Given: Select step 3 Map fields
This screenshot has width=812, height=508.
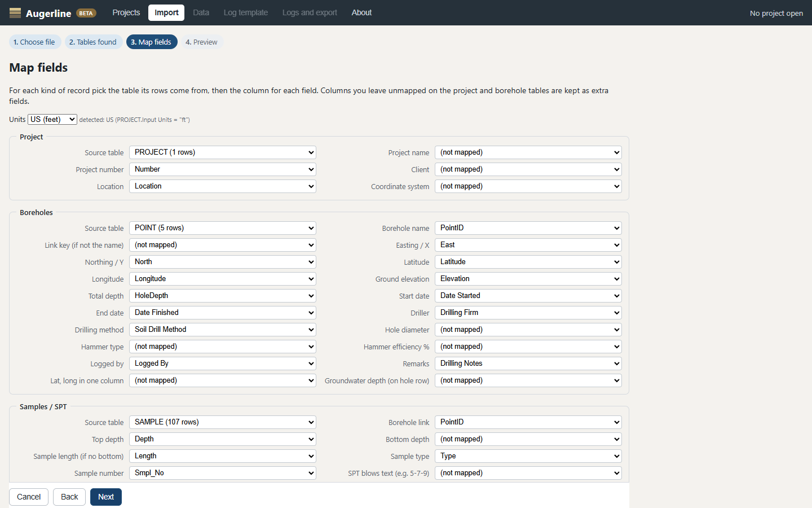Looking at the screenshot, I should pyautogui.click(x=152, y=42).
